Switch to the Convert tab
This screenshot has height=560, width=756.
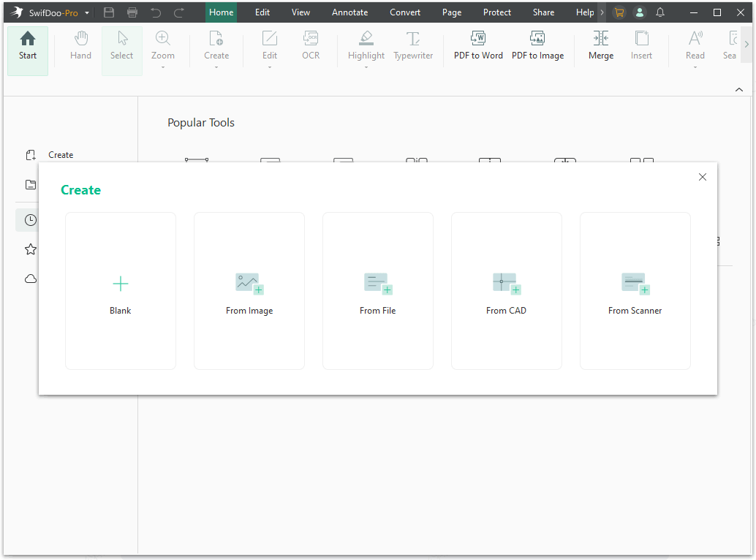coord(405,12)
